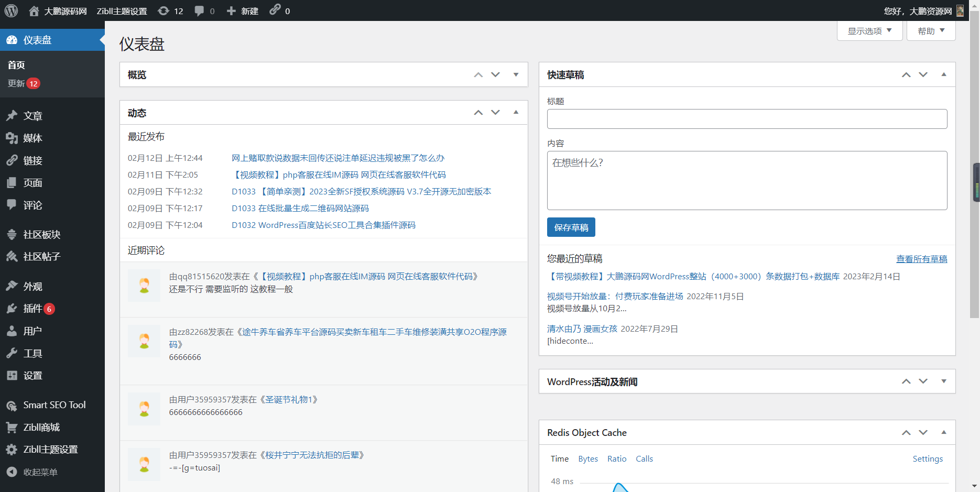This screenshot has height=492, width=980.
Task: Open Zibll主题设置 in the top bar
Action: point(122,10)
